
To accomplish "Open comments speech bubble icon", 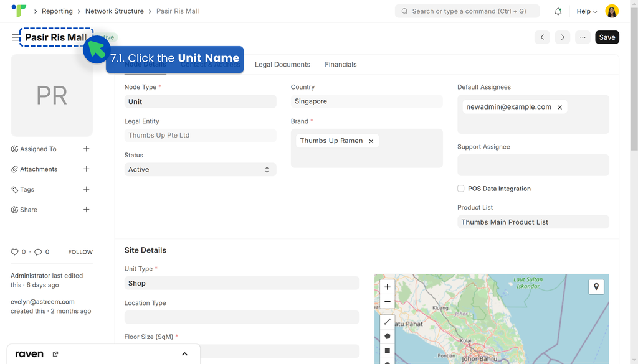I will pyautogui.click(x=38, y=252).
